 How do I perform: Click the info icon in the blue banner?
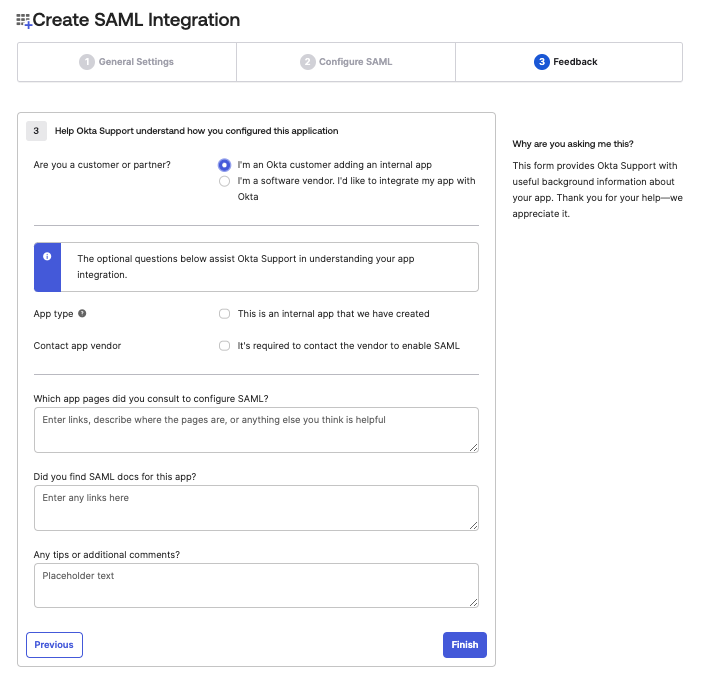coord(47,257)
